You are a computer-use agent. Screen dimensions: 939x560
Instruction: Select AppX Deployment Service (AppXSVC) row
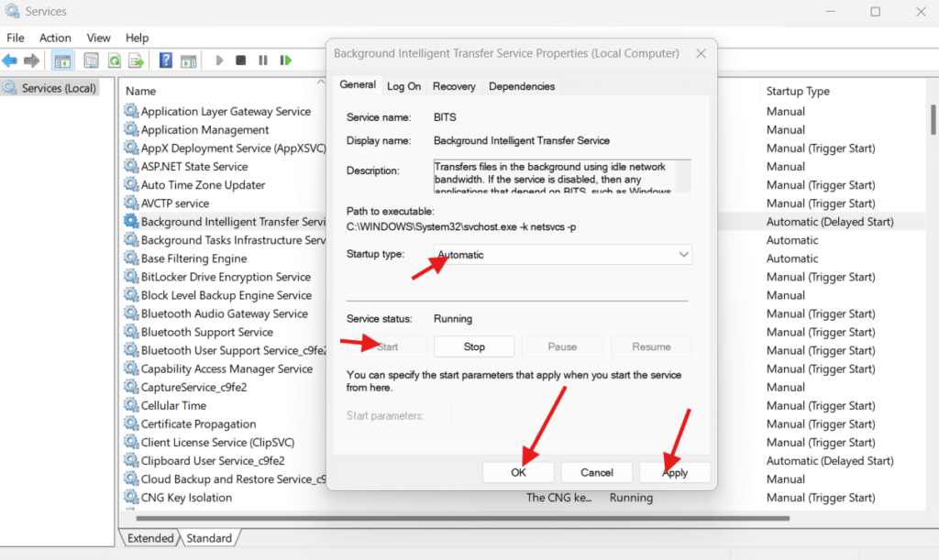click(234, 148)
